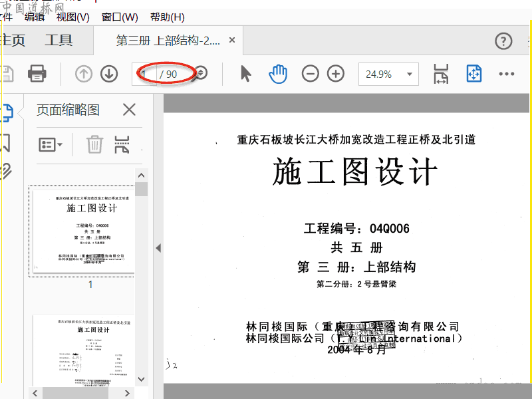
Task: Select the 第三册 上部结构 document tab
Action: click(168, 41)
